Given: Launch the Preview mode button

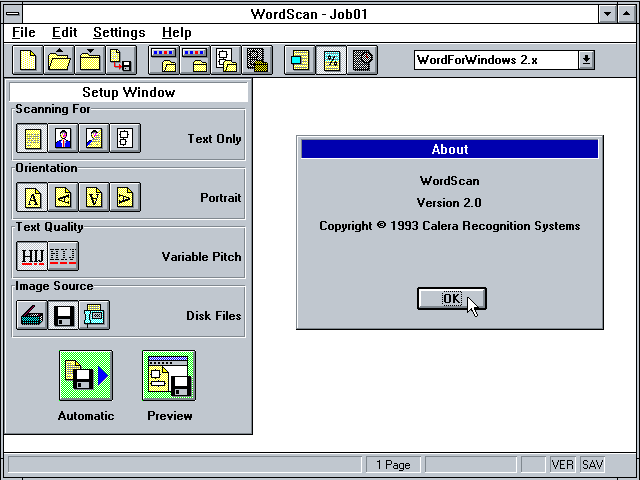Looking at the screenshot, I should click(169, 376).
